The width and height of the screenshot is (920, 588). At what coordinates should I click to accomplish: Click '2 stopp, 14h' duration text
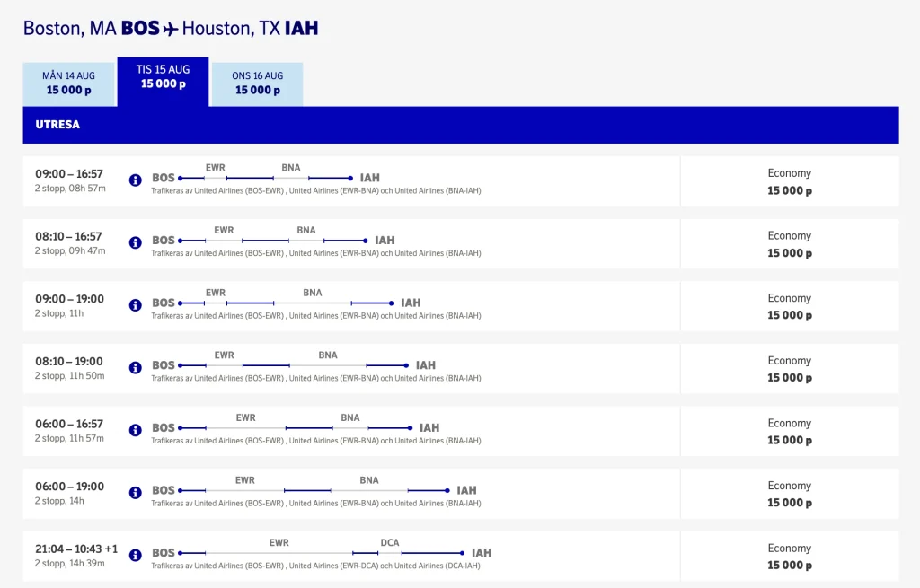59,501
